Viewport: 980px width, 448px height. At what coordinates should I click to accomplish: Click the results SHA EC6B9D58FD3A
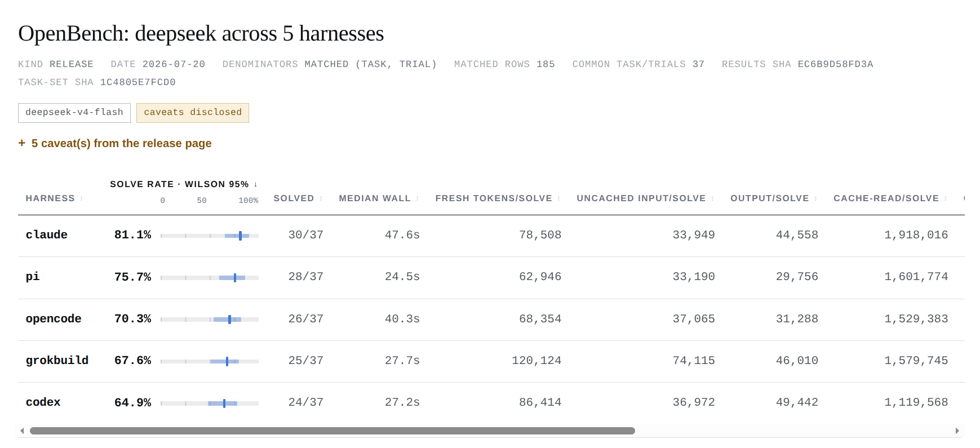point(835,64)
